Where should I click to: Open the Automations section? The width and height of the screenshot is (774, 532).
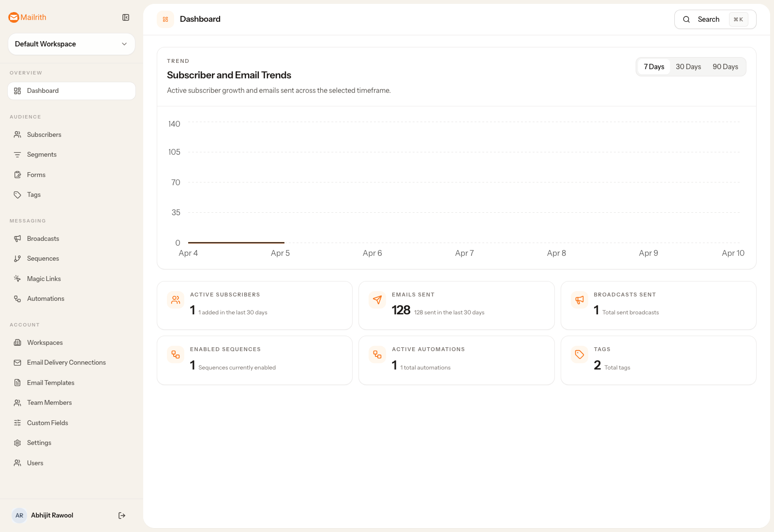tap(45, 298)
